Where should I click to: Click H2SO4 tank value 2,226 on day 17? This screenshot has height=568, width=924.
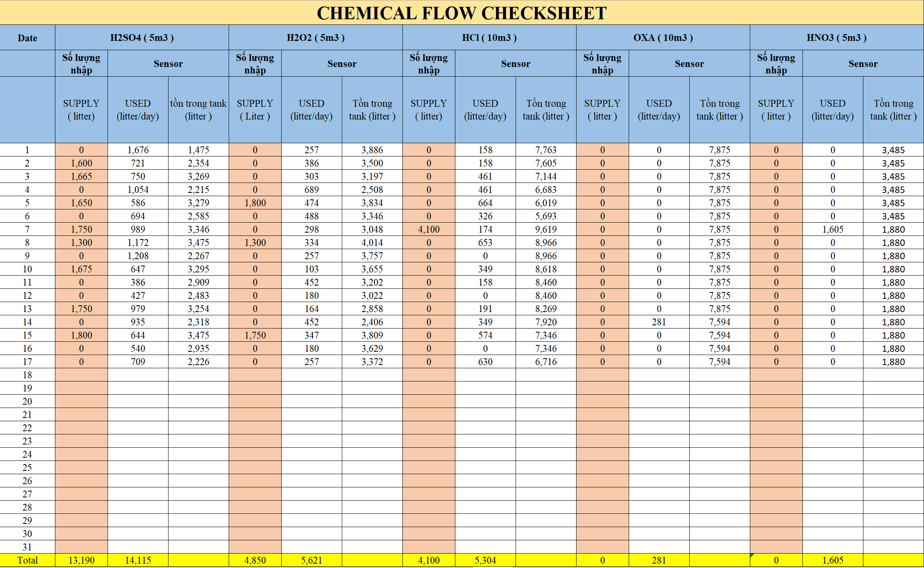coord(199,362)
